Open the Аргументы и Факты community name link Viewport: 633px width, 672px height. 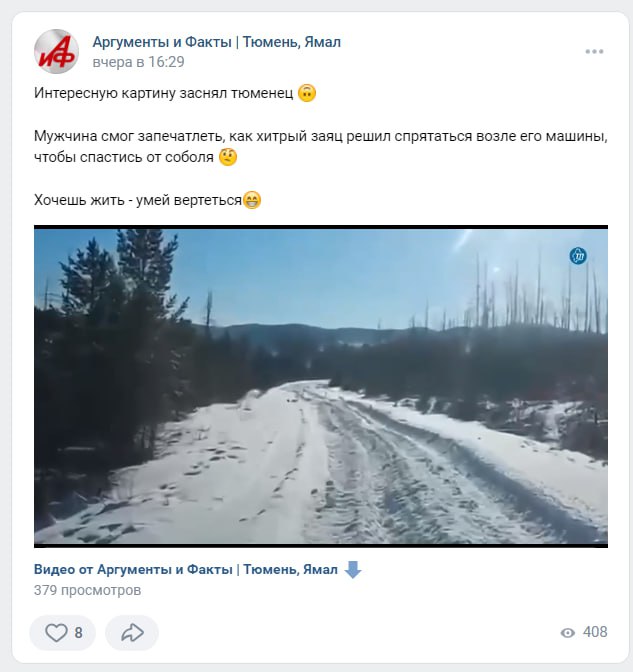tap(216, 42)
